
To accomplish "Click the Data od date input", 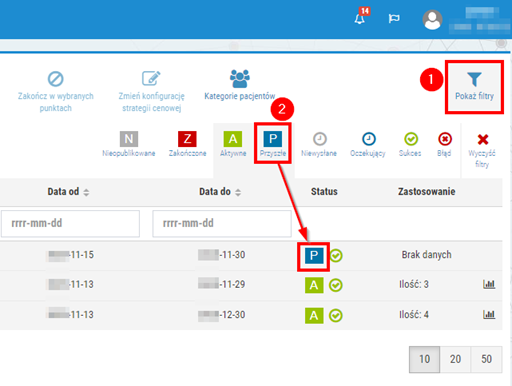I will click(70, 223).
